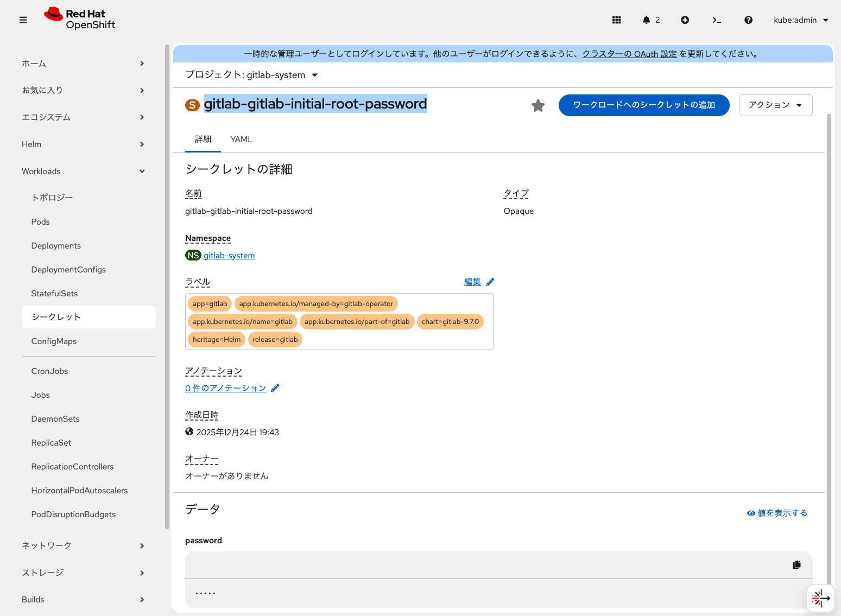Viewport: 841px width, 616px height.
Task: Toggle the navigation sidebar with the hamburger icon
Action: (x=23, y=20)
